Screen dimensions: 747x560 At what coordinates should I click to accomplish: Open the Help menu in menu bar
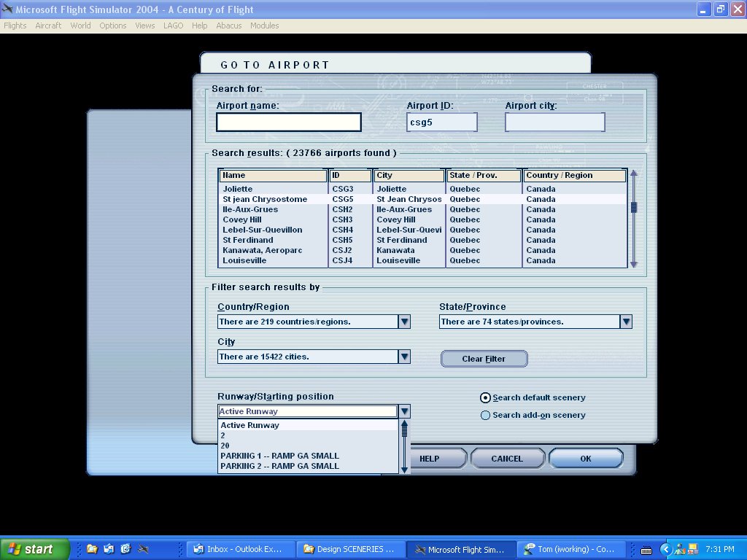tap(200, 26)
